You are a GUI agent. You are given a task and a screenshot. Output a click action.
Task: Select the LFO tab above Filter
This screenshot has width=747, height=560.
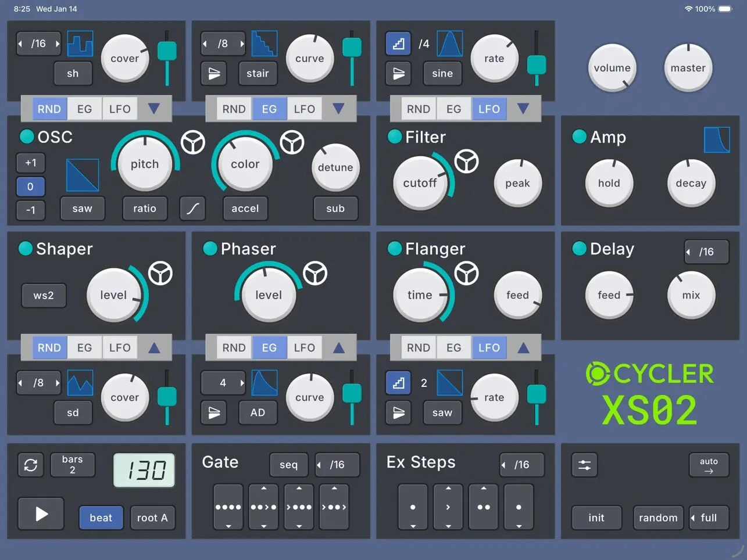[x=489, y=109]
